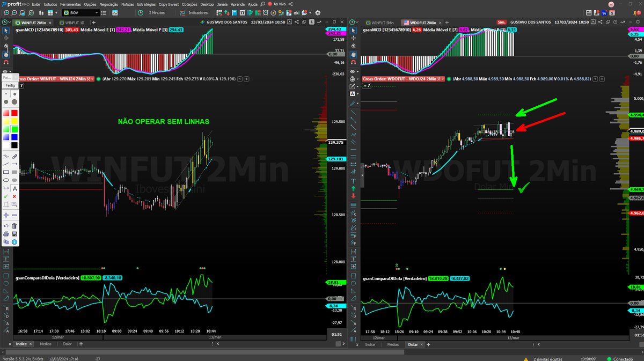Expand Cross Order WINFUT - WINJ24 dropdown
644x361 pixels.
click(x=92, y=79)
